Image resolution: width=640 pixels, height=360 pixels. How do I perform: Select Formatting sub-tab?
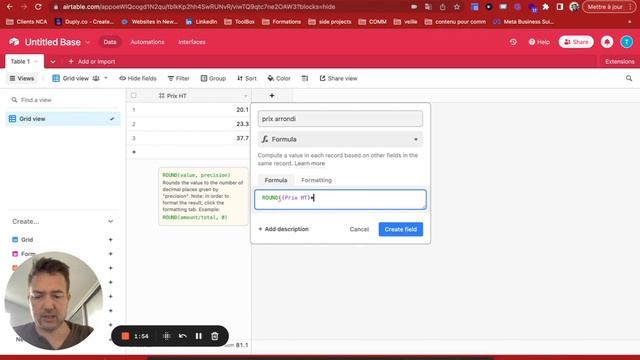point(316,180)
